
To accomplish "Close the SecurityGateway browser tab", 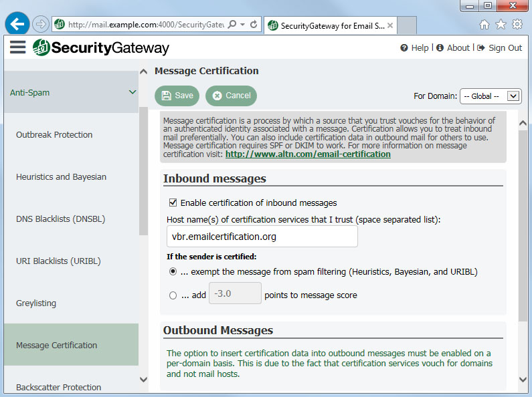I will click(390, 25).
